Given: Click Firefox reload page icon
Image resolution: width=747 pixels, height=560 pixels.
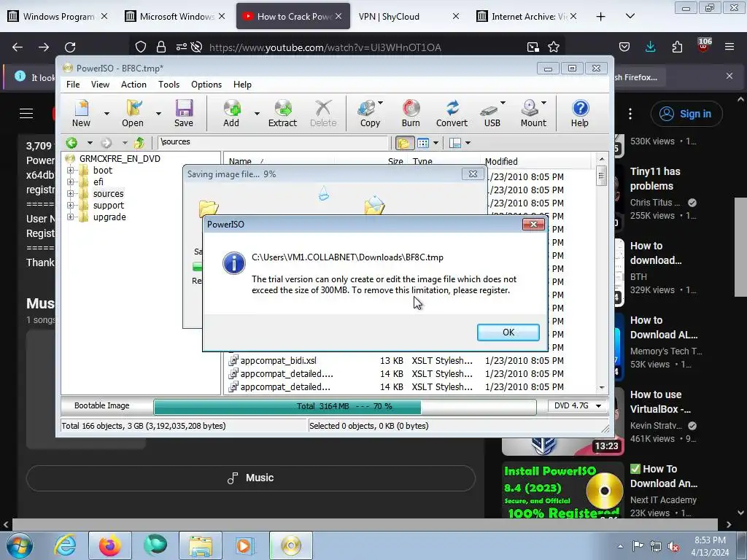Looking at the screenshot, I should tap(70, 47).
